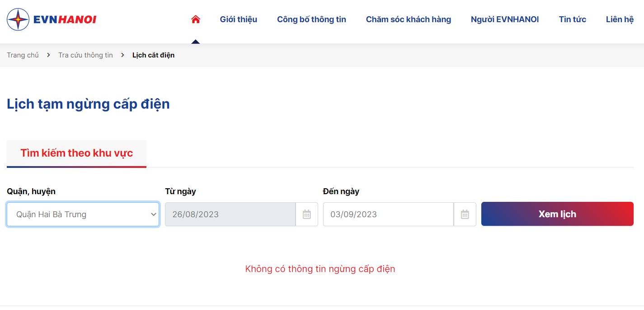Click the Từ ngày label
Viewport: 644px width, 310px height.
pos(180,191)
